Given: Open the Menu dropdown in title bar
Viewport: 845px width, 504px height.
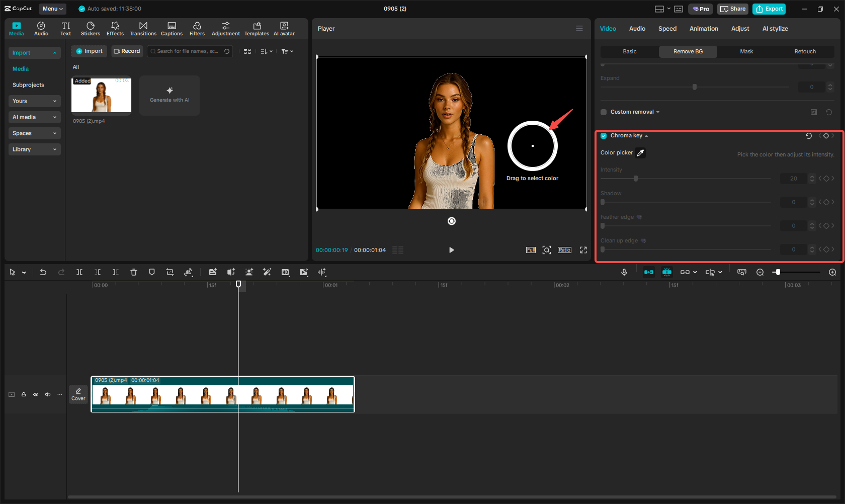Looking at the screenshot, I should (x=53, y=9).
